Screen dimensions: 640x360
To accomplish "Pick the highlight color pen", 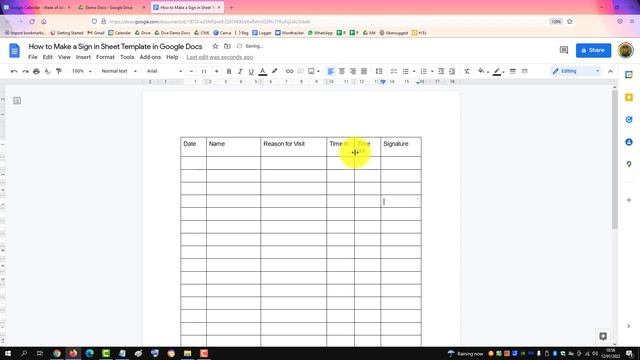I will click(x=274, y=71).
